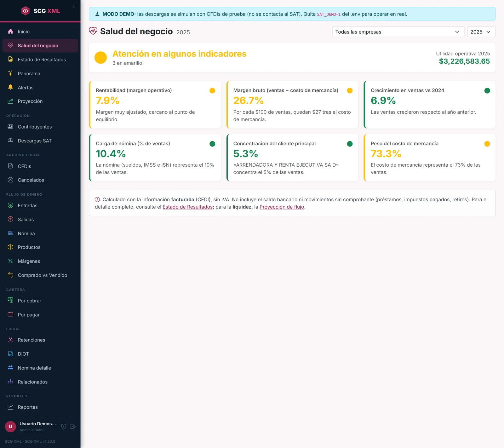Open the Todas las empresas dropdown
Viewport: 504px width, 448px height.
(x=398, y=32)
